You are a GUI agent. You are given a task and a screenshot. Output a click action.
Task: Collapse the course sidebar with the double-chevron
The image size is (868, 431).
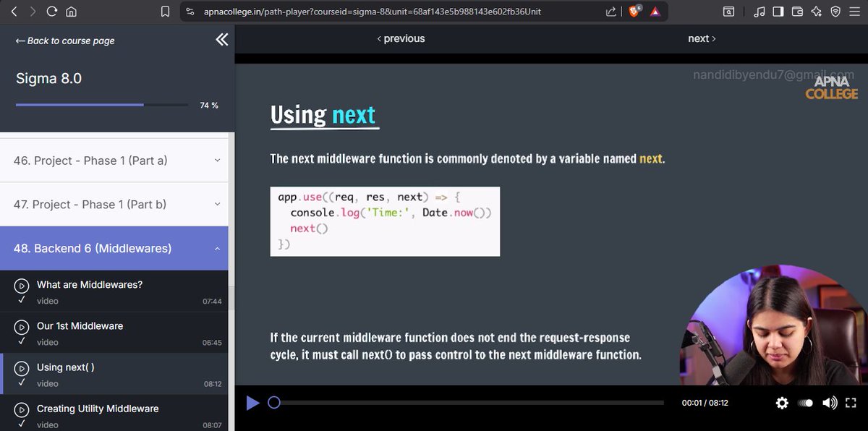[x=221, y=40]
